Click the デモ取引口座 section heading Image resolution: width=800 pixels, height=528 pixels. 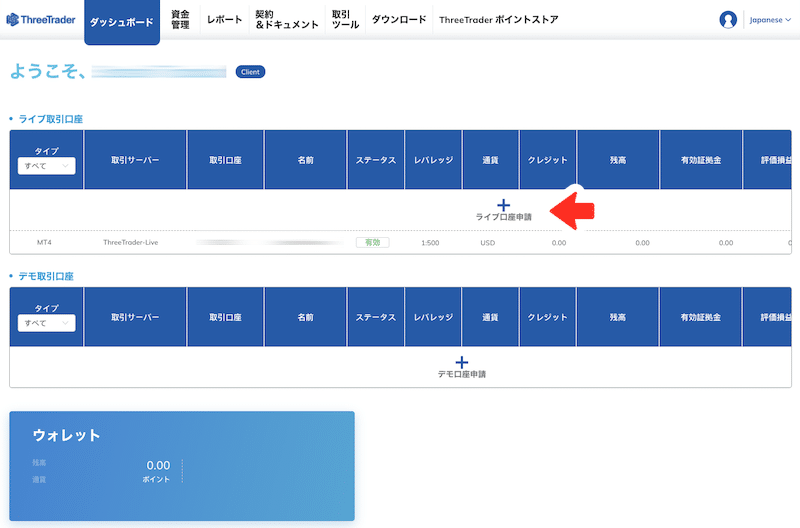tap(46, 276)
